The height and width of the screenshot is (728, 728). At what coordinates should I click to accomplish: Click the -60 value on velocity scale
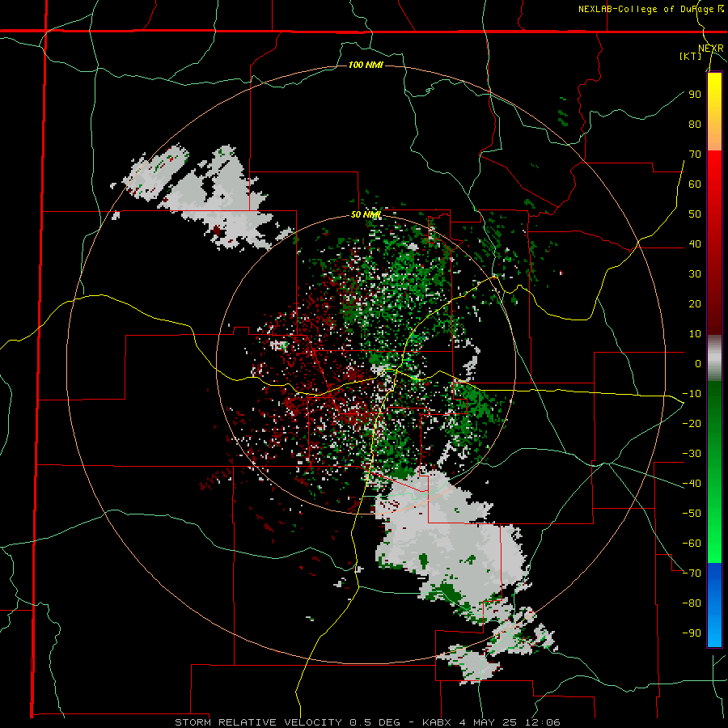692,544
